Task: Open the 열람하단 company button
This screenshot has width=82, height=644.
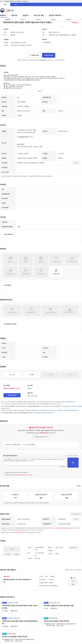Action: tap(16, 554)
